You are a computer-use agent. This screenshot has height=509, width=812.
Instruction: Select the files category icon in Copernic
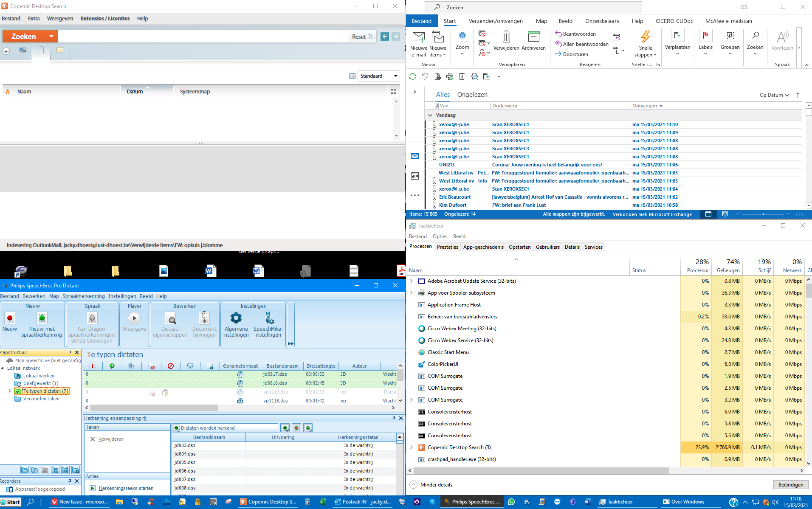pos(41,50)
